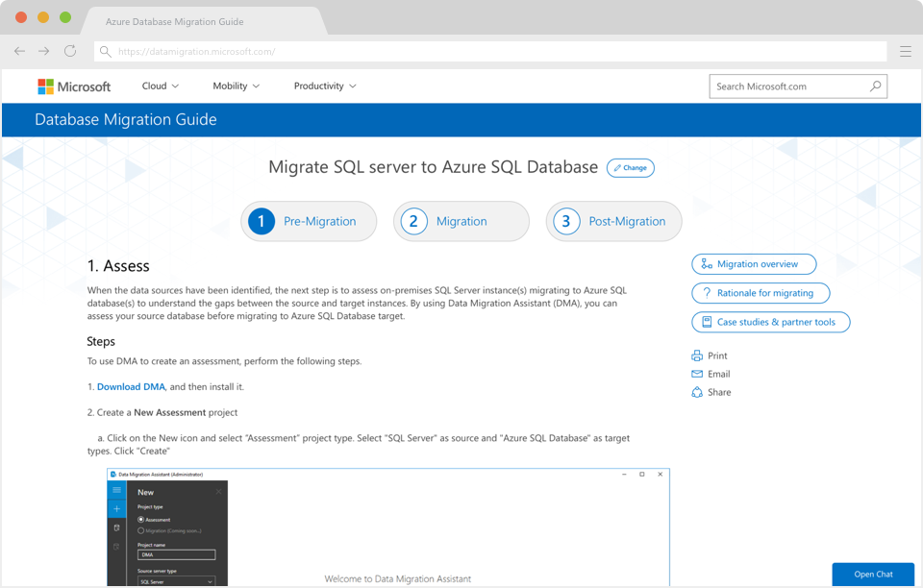
Task: Click the Data Migration Assistant window title icon
Action: coord(113,474)
